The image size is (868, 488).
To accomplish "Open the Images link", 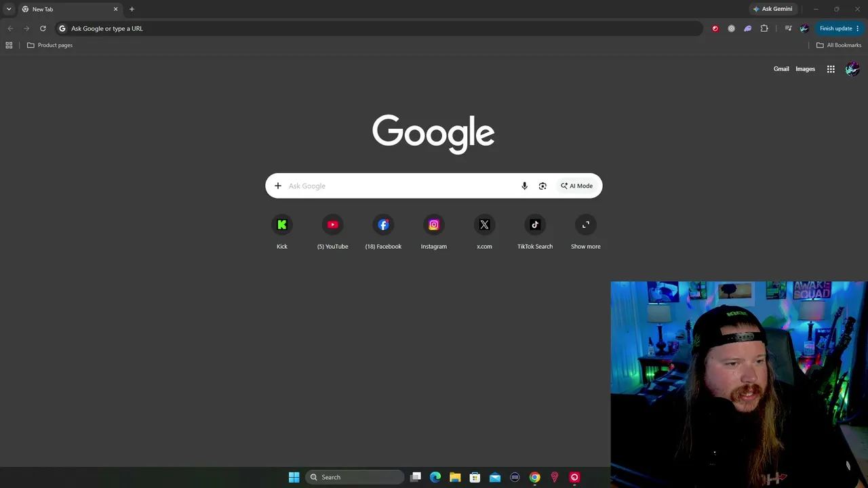I will tap(805, 69).
